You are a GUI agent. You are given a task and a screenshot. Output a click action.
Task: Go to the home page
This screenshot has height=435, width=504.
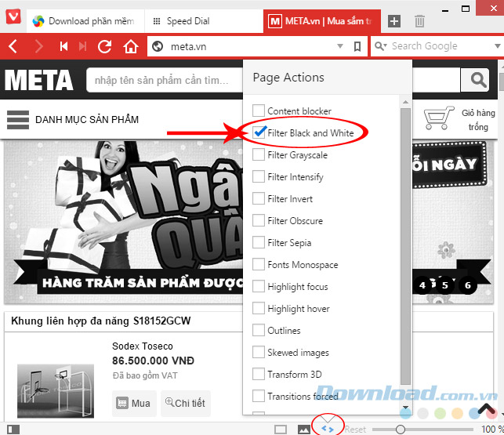coord(131,46)
